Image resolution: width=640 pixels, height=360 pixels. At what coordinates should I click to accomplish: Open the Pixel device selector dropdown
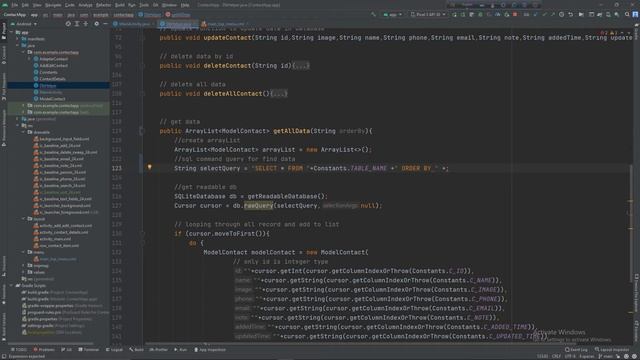tap(428, 15)
